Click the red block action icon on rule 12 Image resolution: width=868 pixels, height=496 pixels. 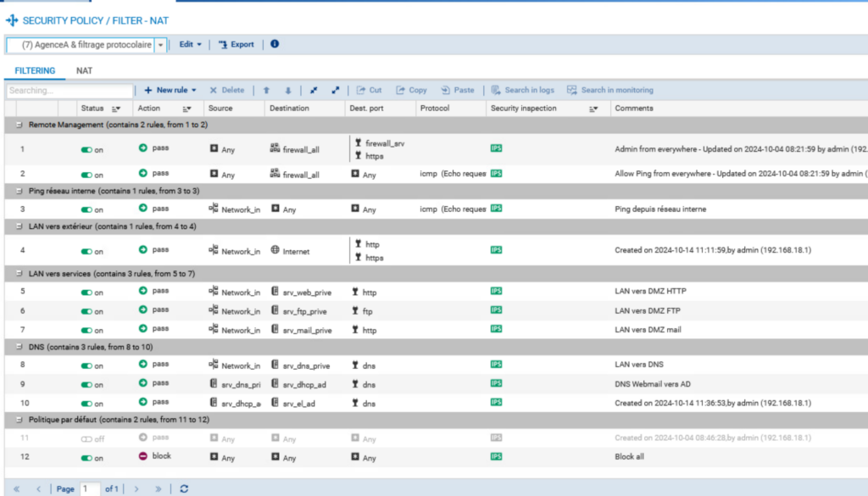tap(143, 456)
